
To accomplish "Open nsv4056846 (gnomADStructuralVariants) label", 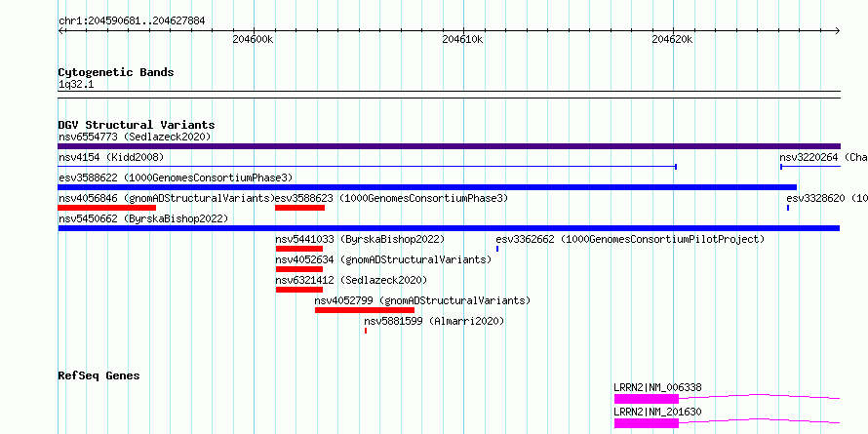I will [x=167, y=198].
